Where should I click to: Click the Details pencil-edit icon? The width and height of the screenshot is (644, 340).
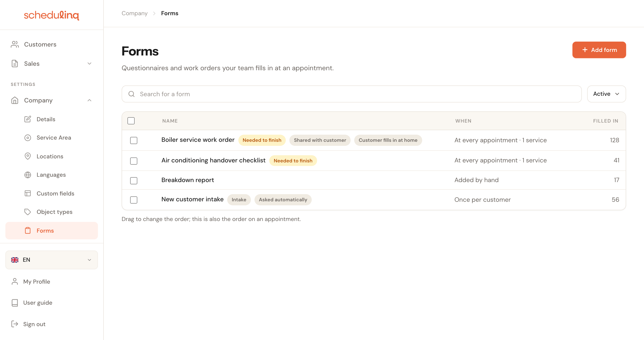28,119
